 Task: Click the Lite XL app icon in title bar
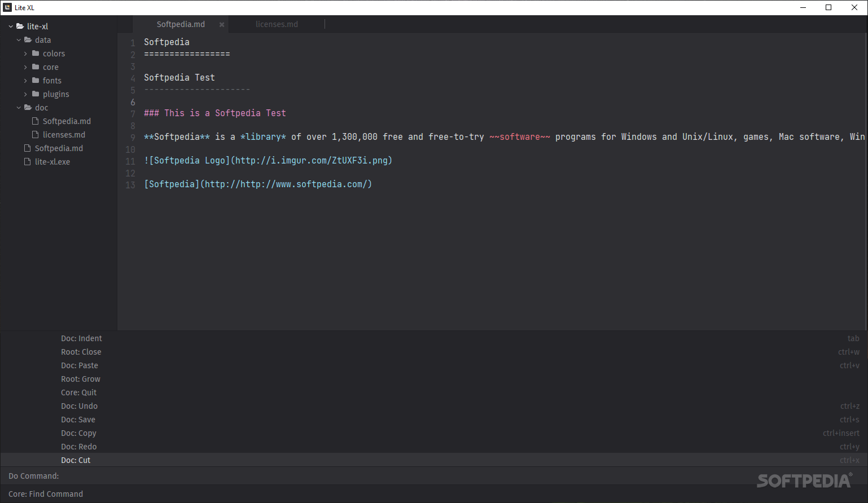[x=7, y=7]
